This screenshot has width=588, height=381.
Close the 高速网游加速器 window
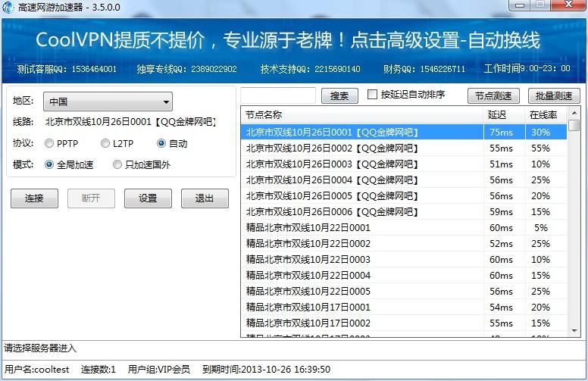(568, 5)
